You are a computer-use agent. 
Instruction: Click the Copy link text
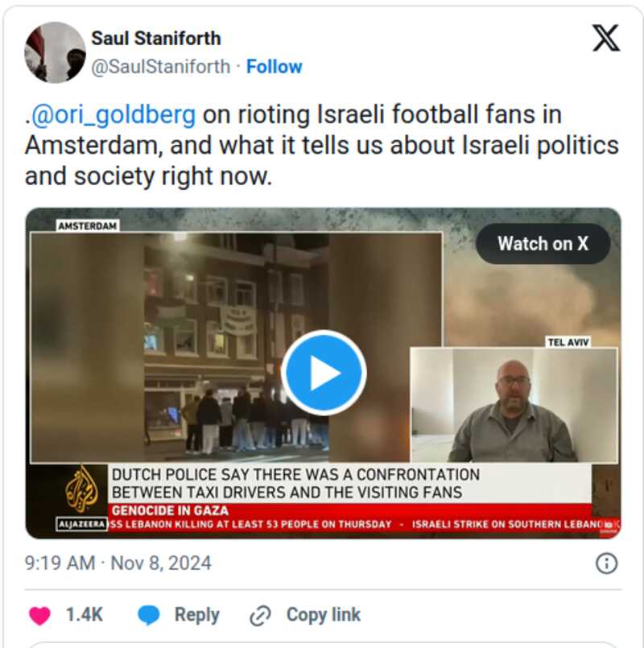point(324,614)
